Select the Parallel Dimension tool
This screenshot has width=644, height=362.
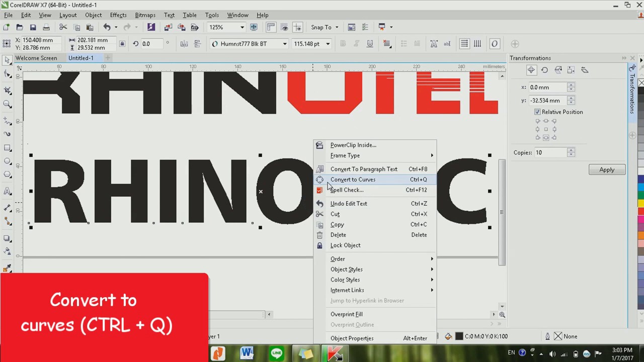click(8, 208)
